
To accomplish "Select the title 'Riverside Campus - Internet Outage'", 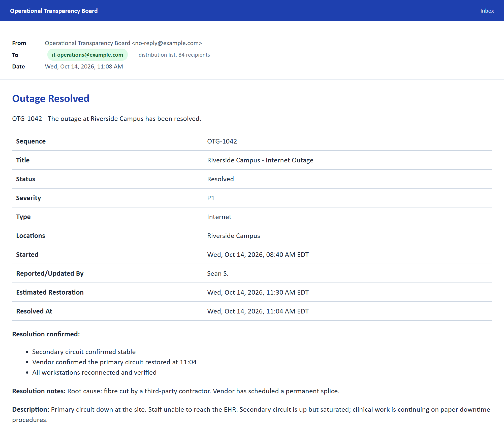I will [x=260, y=160].
